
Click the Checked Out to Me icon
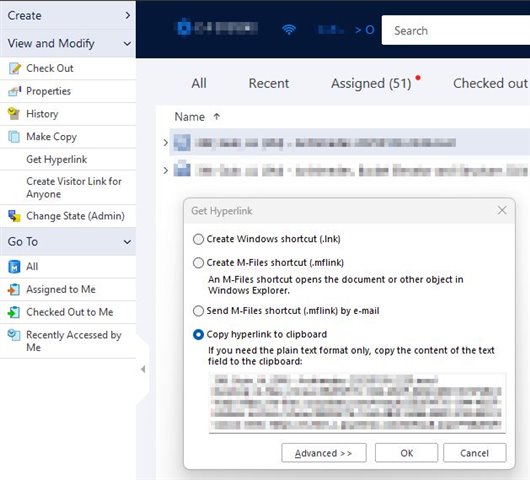pos(14,312)
